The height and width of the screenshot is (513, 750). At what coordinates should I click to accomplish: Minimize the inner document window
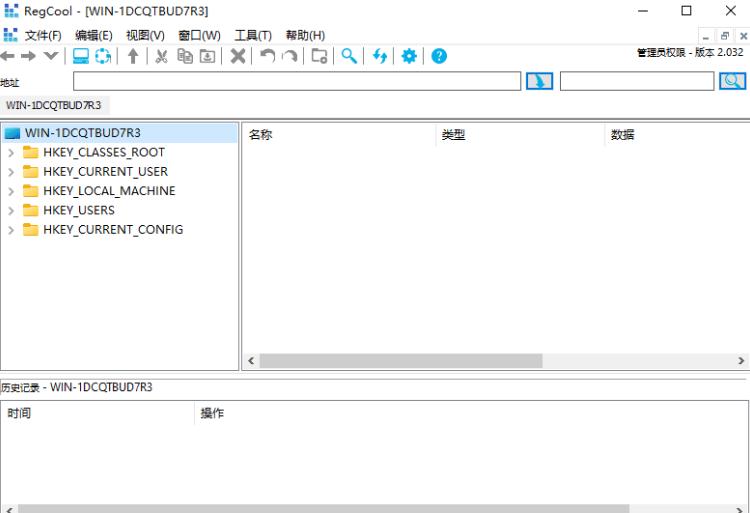tap(706, 36)
